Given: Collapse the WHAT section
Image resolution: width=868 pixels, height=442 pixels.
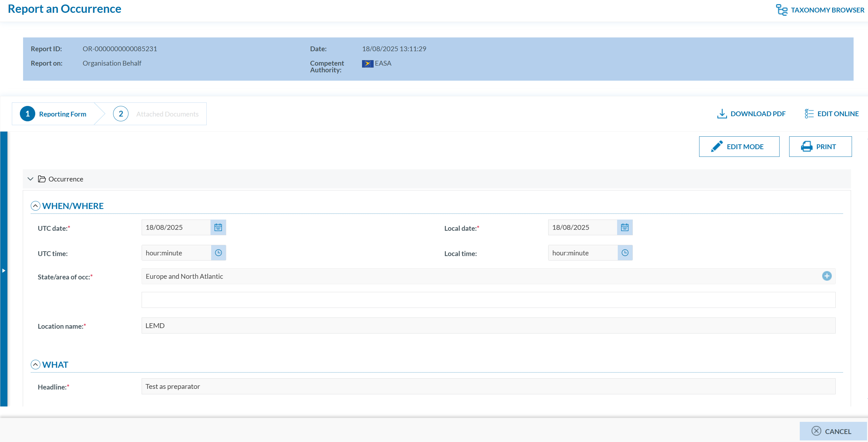Looking at the screenshot, I should (35, 365).
